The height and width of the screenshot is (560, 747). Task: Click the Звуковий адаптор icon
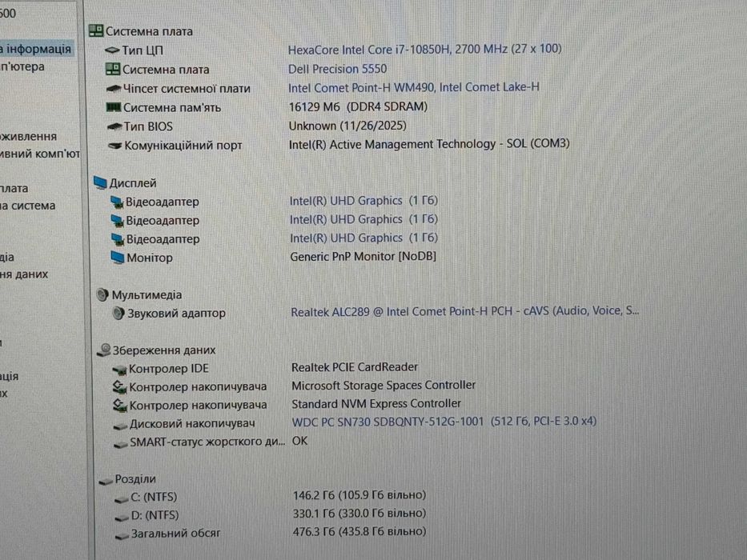(118, 314)
